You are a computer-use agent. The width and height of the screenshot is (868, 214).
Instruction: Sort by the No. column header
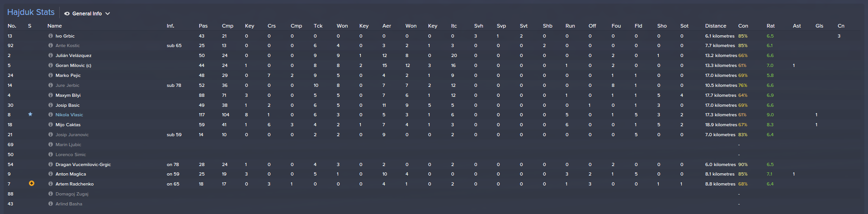click(x=12, y=26)
